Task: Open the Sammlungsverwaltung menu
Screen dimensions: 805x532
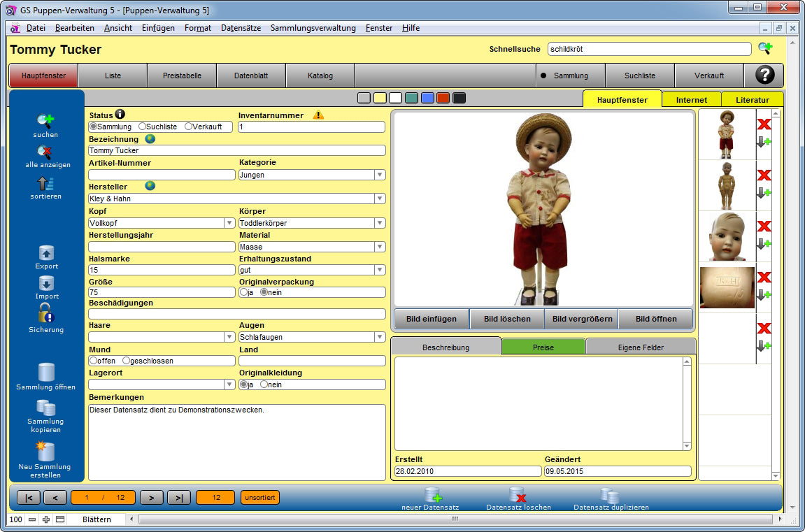Action: 313,28
